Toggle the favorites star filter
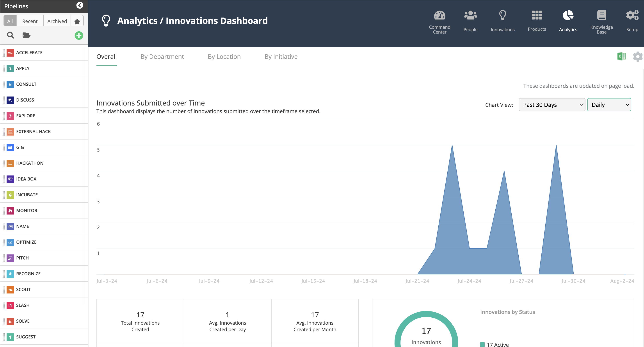The image size is (644, 347). click(77, 21)
